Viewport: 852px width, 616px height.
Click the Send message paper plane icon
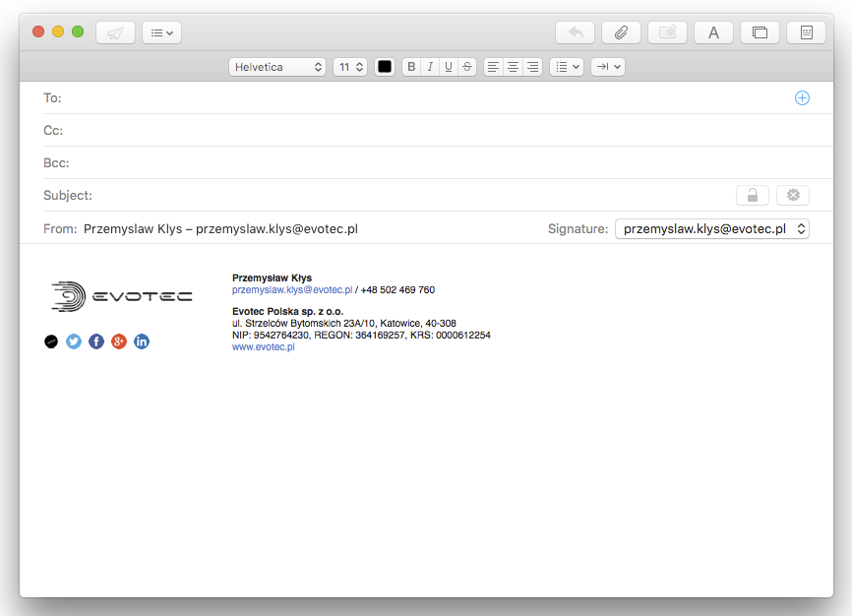click(x=115, y=31)
